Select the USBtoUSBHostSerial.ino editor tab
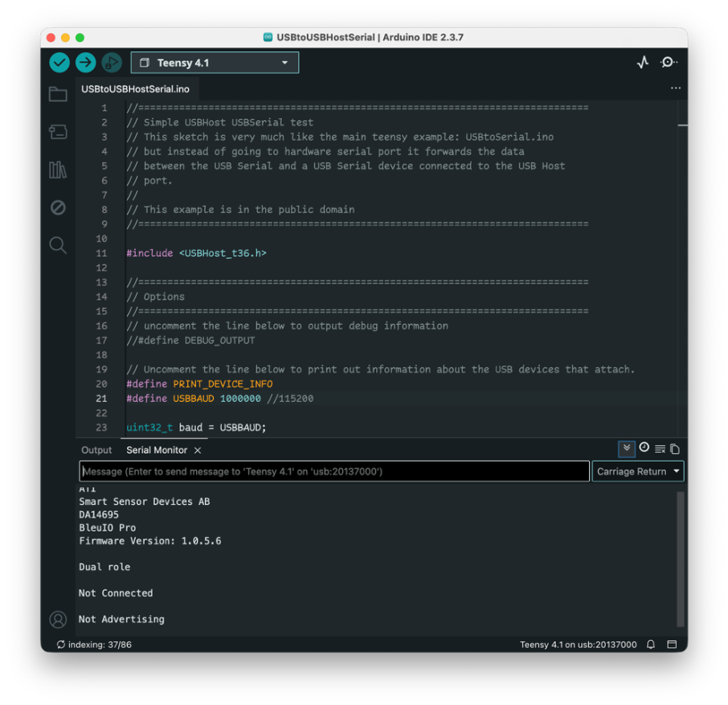728x705 pixels. (x=135, y=89)
